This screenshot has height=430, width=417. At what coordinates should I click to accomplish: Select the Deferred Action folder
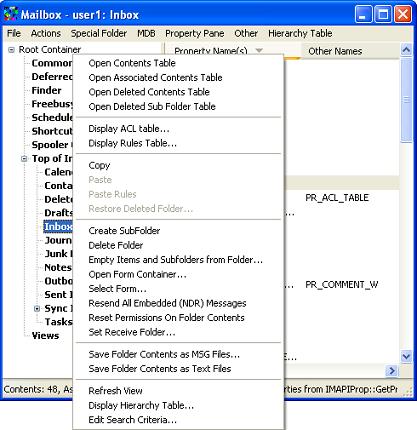[52, 77]
